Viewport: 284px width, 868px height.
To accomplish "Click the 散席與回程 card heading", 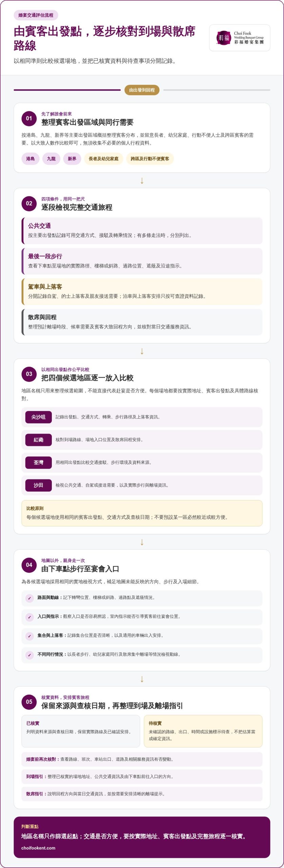I will coord(42,317).
